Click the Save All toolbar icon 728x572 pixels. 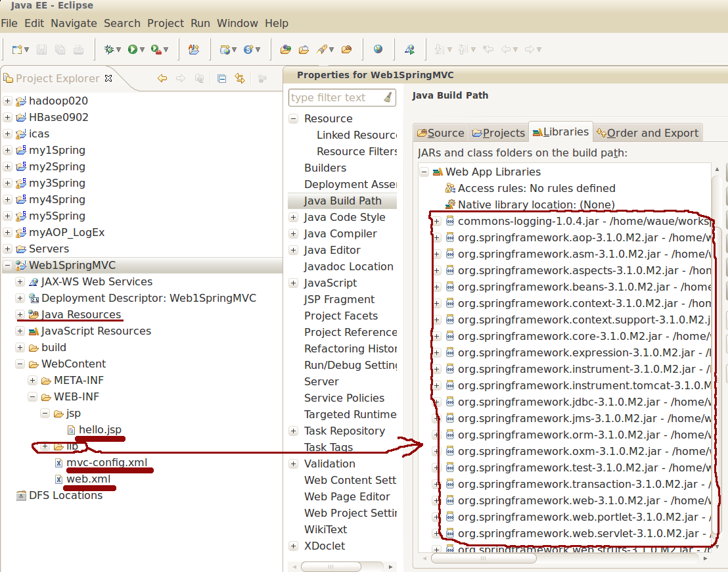pyautogui.click(x=60, y=49)
